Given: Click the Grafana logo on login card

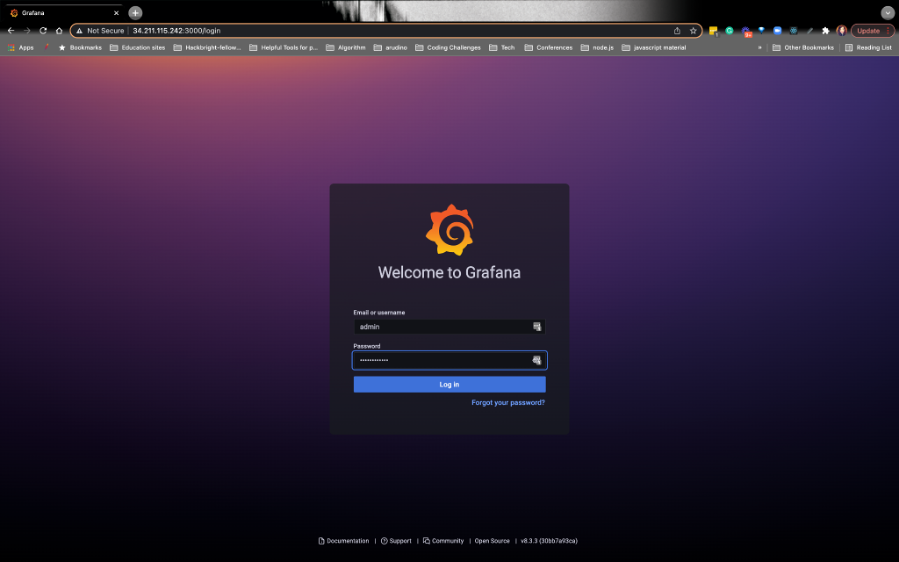Looking at the screenshot, I should [450, 230].
